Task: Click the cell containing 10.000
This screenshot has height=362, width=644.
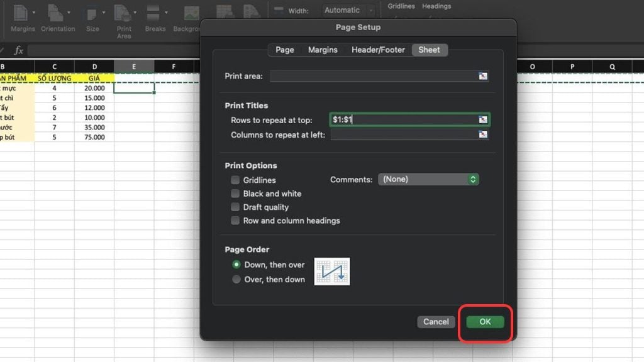Action: (x=94, y=118)
